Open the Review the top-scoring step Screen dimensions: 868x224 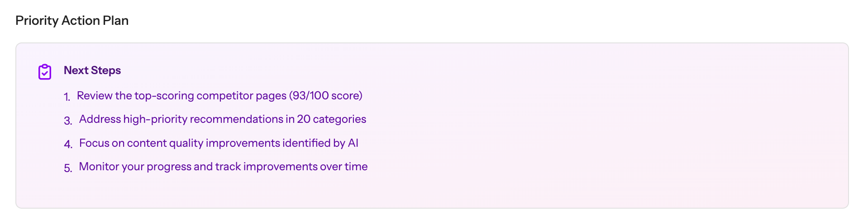219,96
